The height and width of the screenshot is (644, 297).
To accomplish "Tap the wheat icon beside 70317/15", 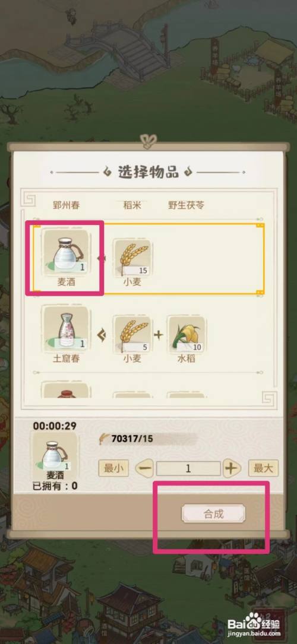I will [x=105, y=439].
